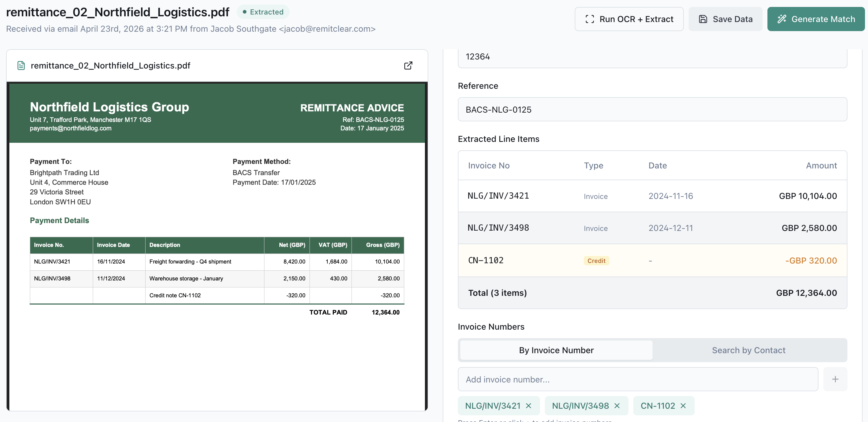Click the GBP 10,104.00 amount

click(x=808, y=196)
